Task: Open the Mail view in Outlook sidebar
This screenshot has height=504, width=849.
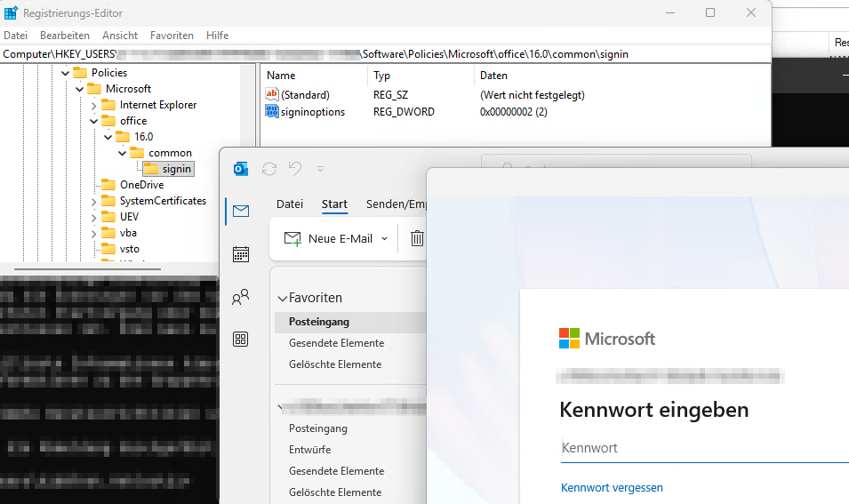Action: (240, 211)
